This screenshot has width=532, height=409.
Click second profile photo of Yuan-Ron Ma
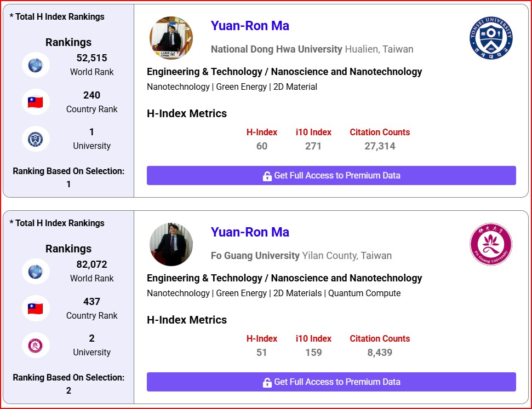[171, 244]
